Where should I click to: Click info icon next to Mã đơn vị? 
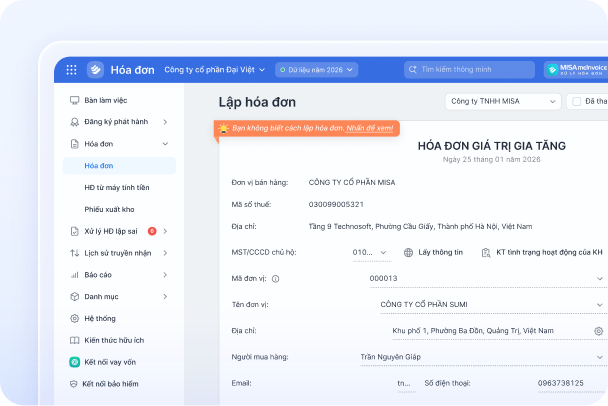click(276, 278)
